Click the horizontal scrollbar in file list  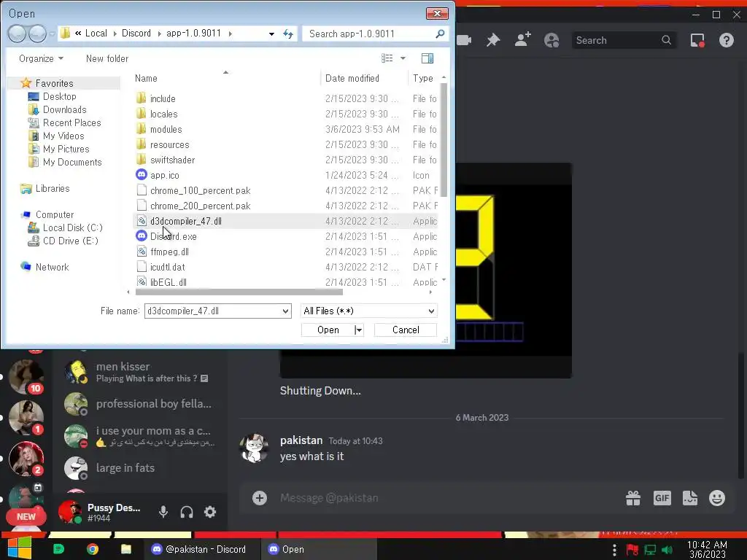[x=239, y=292]
